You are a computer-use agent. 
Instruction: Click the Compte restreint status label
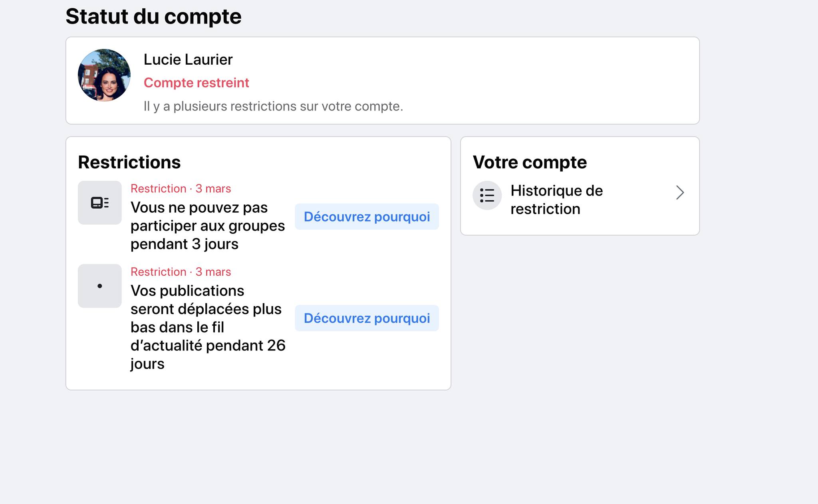pyautogui.click(x=196, y=83)
